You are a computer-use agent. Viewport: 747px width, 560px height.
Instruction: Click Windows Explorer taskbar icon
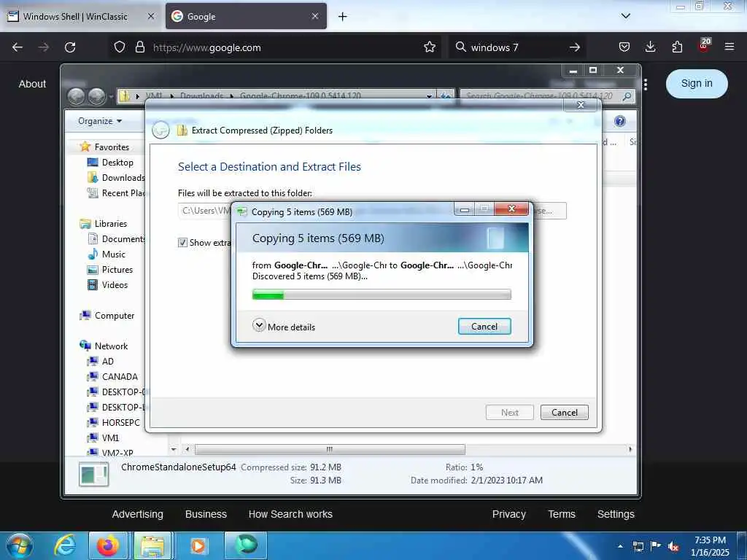click(152, 545)
